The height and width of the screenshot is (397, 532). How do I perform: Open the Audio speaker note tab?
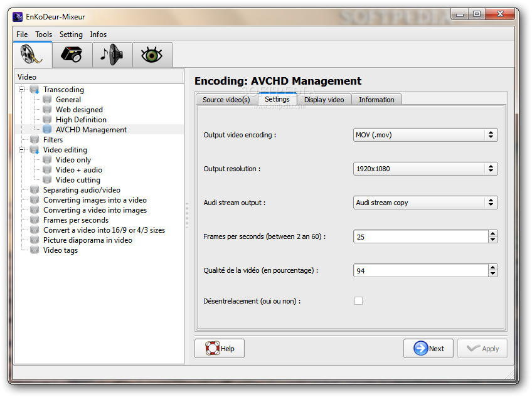click(112, 55)
